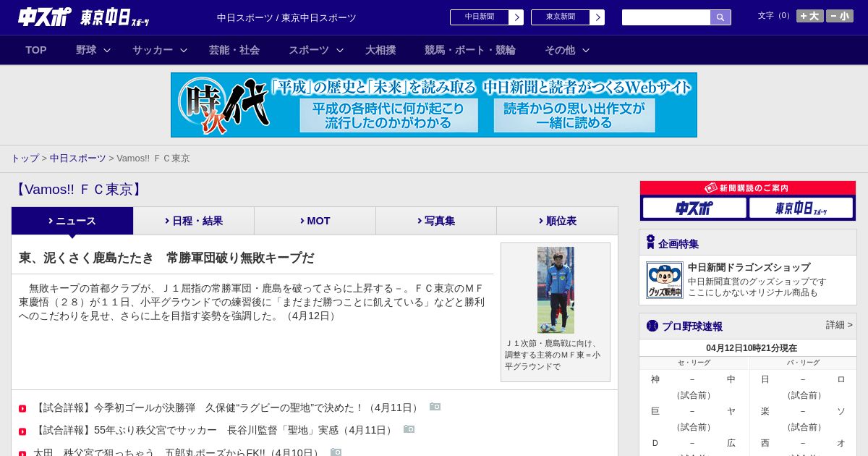The width and height of the screenshot is (868, 456).
Task: Open 55年ぶり秩父宮でサッカー article link
Action: 213,430
